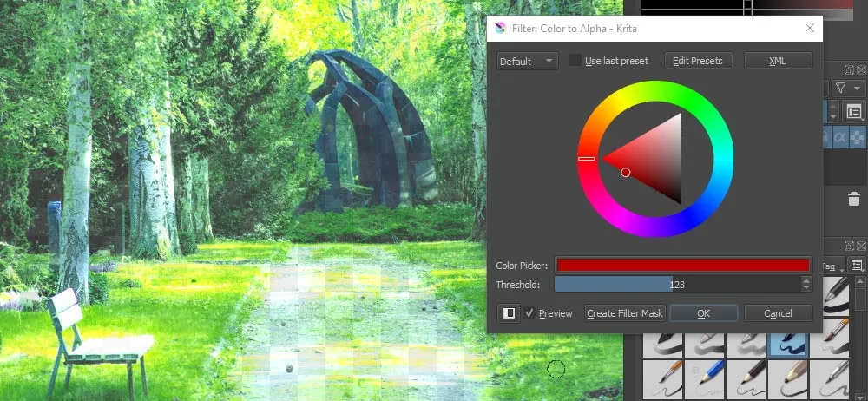
Task: Float the brush presets docker
Action: point(849,246)
